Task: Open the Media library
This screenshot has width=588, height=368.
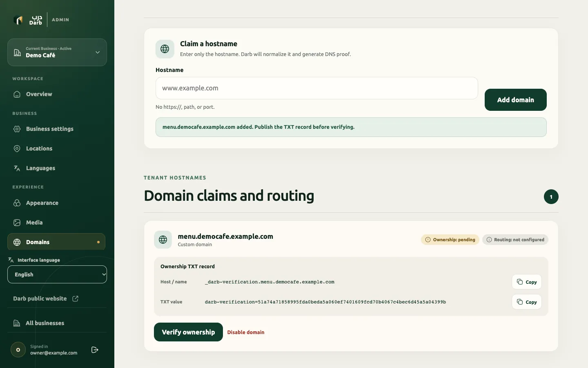Action: click(57, 222)
